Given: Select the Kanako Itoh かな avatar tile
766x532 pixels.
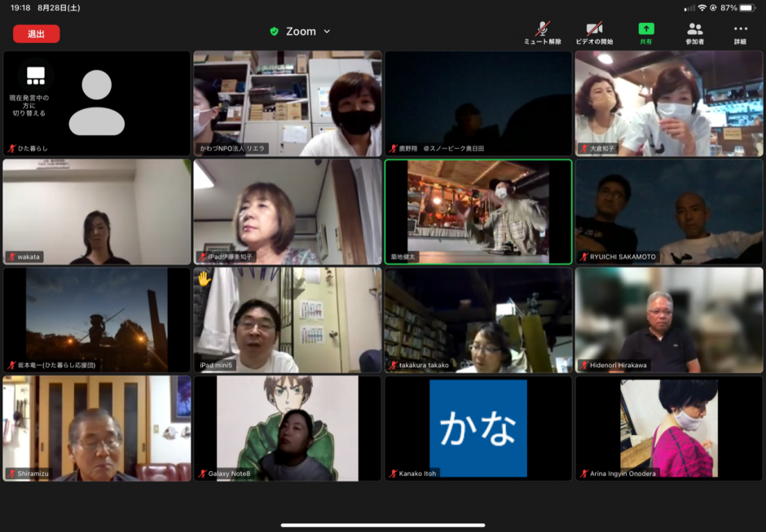Looking at the screenshot, I should point(478,428).
